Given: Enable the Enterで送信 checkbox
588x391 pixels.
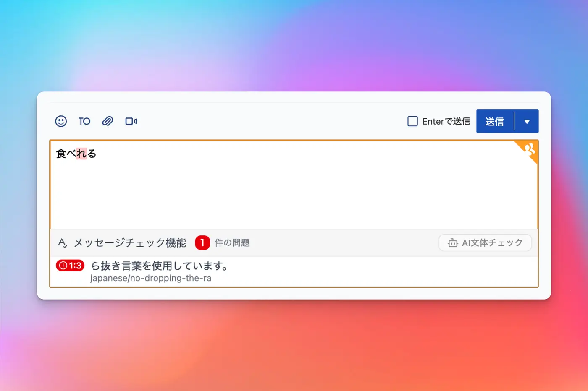Looking at the screenshot, I should tap(413, 121).
